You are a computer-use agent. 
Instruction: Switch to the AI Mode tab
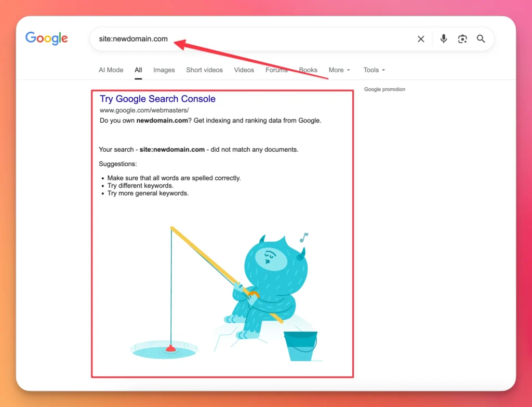(x=111, y=70)
